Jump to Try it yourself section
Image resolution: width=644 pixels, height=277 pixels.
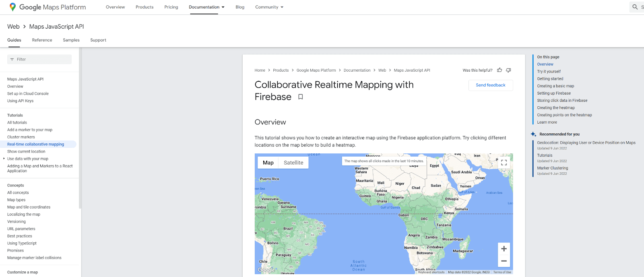(549, 72)
